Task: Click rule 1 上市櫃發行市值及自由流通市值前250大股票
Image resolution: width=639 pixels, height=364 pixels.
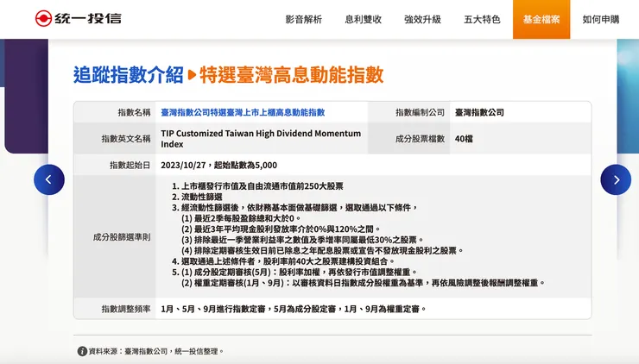Action: (x=257, y=186)
